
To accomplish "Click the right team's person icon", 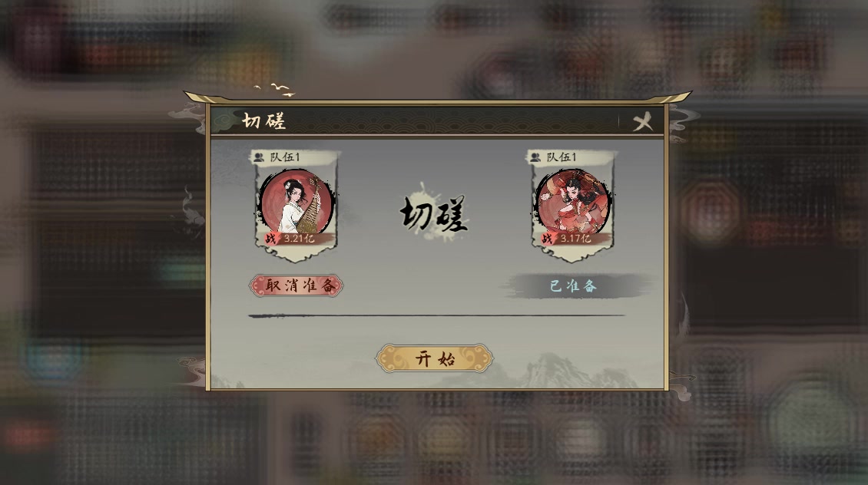I will (535, 157).
